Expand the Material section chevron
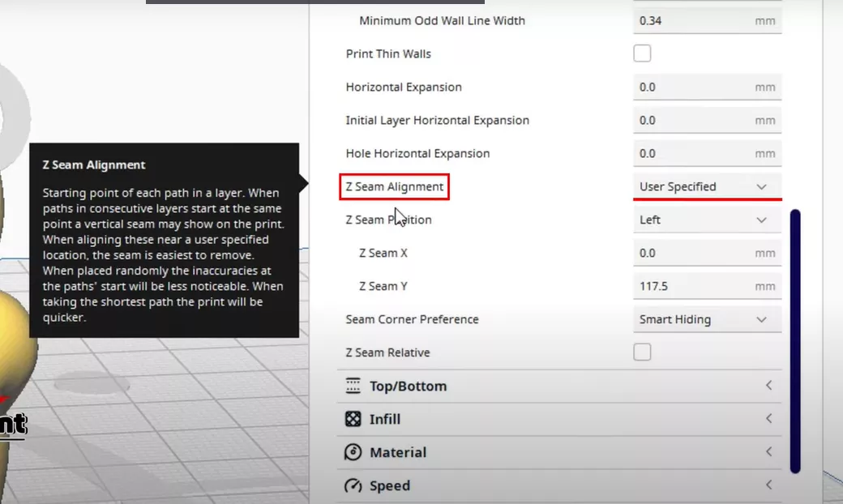Viewport: 843px width, 504px height. point(768,452)
